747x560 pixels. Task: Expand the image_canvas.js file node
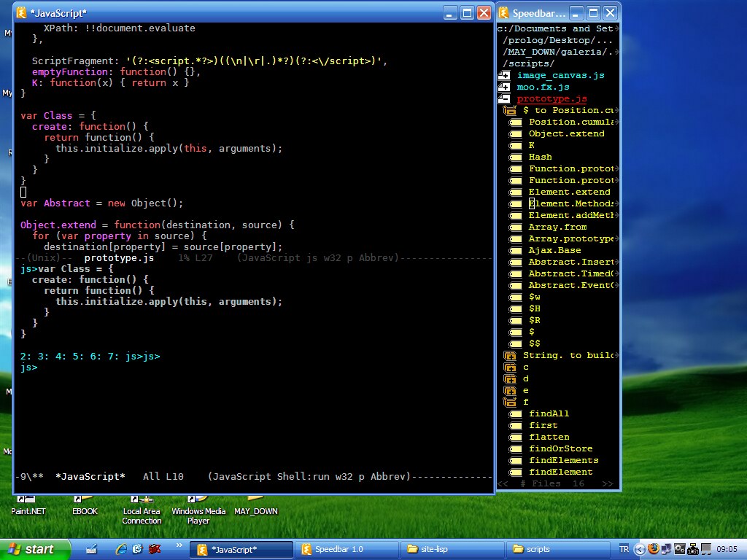pyautogui.click(x=504, y=75)
